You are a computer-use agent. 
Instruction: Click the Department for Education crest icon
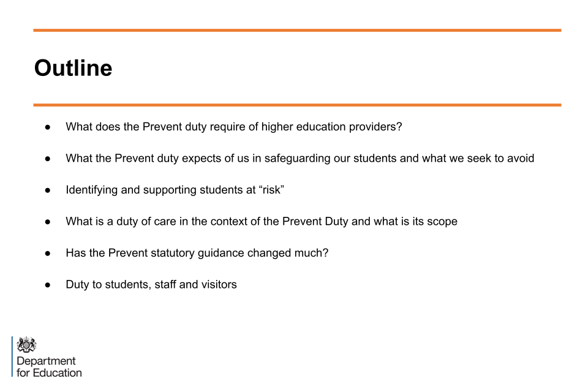(x=26, y=344)
